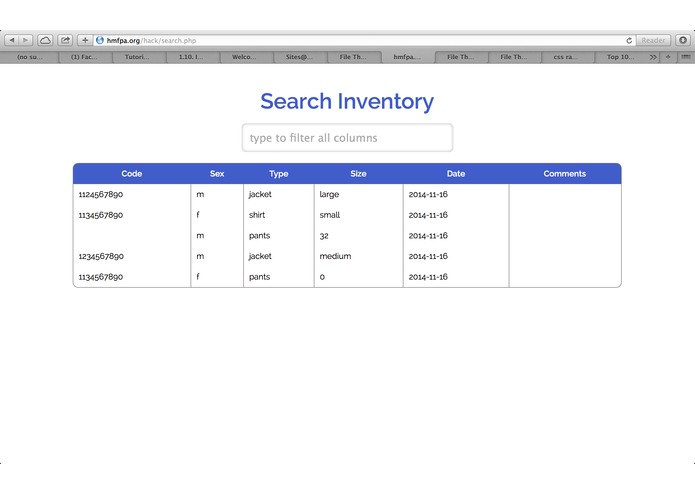Sort by the Date column header
Image resolution: width=695 pixels, height=494 pixels.
pyautogui.click(x=456, y=174)
